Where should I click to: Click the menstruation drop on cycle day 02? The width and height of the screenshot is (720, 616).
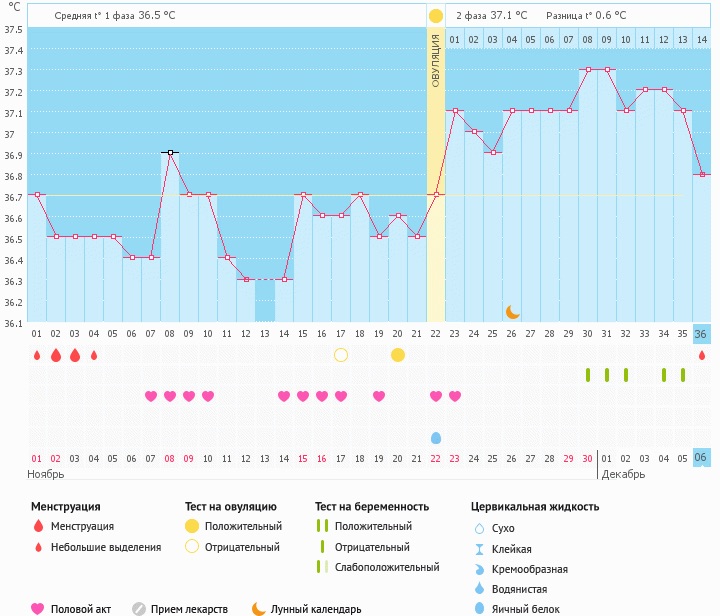[x=55, y=355]
